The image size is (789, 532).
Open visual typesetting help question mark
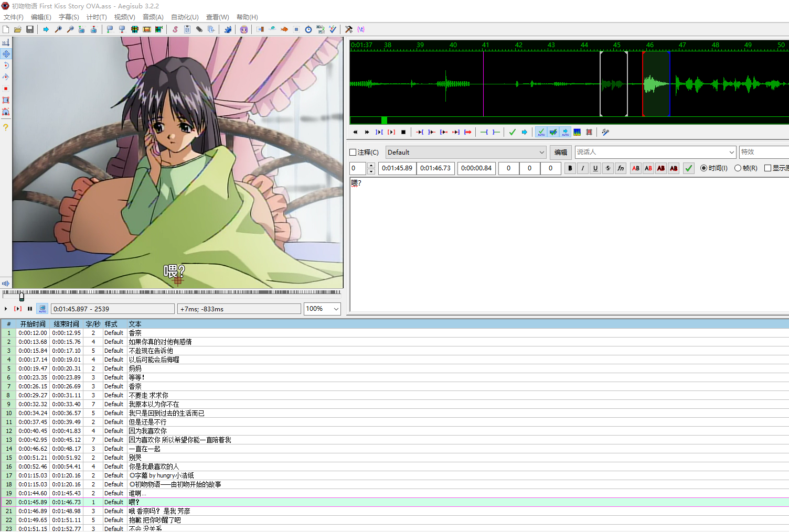(x=6, y=127)
